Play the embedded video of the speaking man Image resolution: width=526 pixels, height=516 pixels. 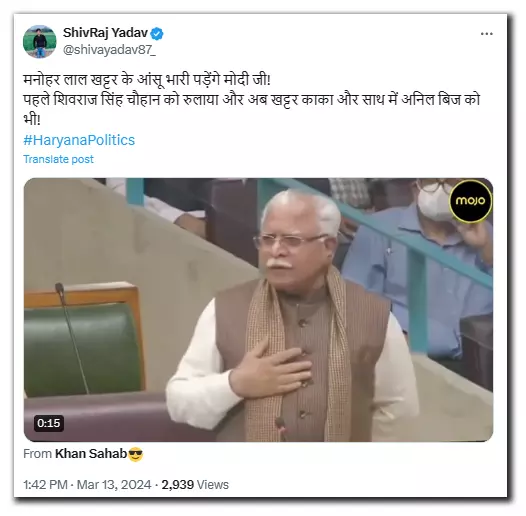point(258,310)
